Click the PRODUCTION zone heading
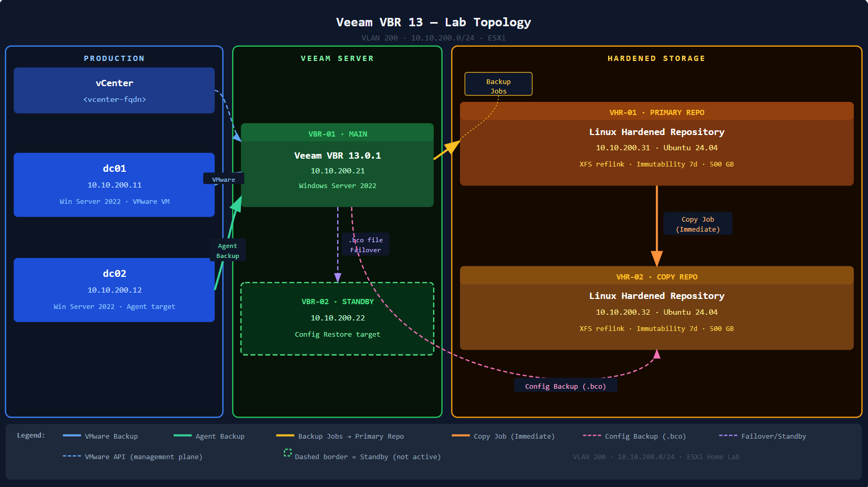The image size is (868, 487). pyautogui.click(x=114, y=58)
